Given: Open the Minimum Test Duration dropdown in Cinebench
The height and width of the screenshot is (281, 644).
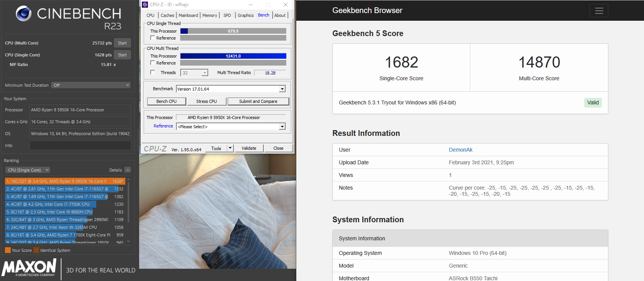Looking at the screenshot, I should tap(91, 85).
